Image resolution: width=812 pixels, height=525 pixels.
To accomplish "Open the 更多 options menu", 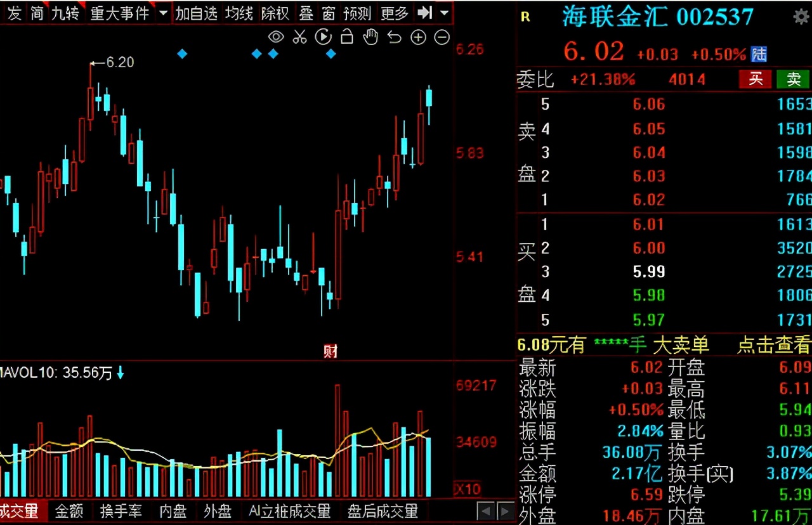I will [x=395, y=13].
